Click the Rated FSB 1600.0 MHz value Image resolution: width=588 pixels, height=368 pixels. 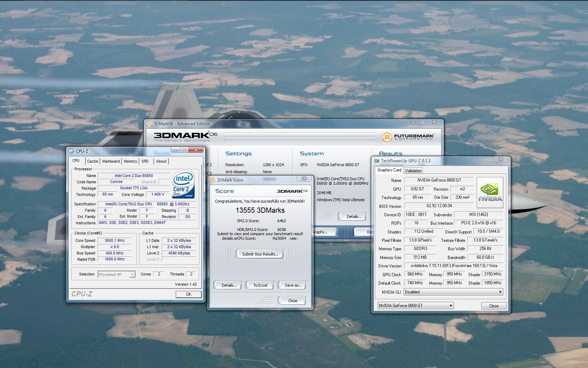[114, 259]
